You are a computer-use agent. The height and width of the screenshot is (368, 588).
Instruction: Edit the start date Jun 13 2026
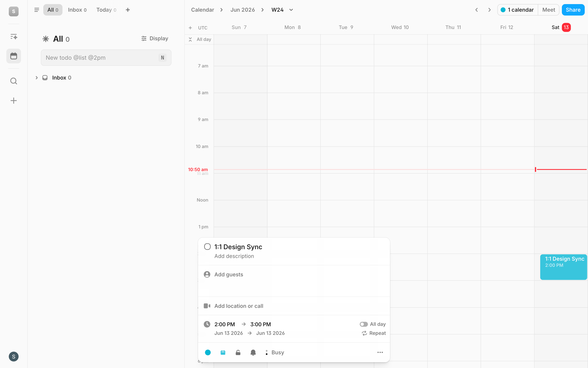228,333
